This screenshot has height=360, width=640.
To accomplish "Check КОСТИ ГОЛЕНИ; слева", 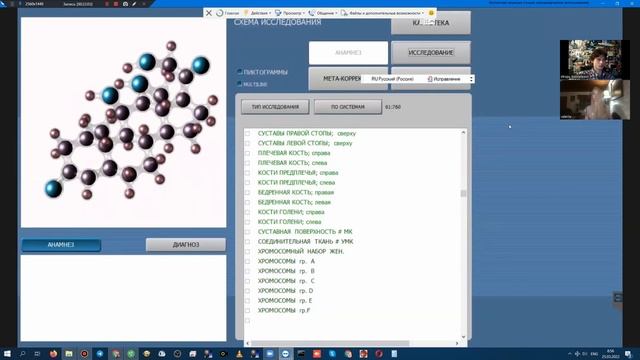I will (247, 222).
